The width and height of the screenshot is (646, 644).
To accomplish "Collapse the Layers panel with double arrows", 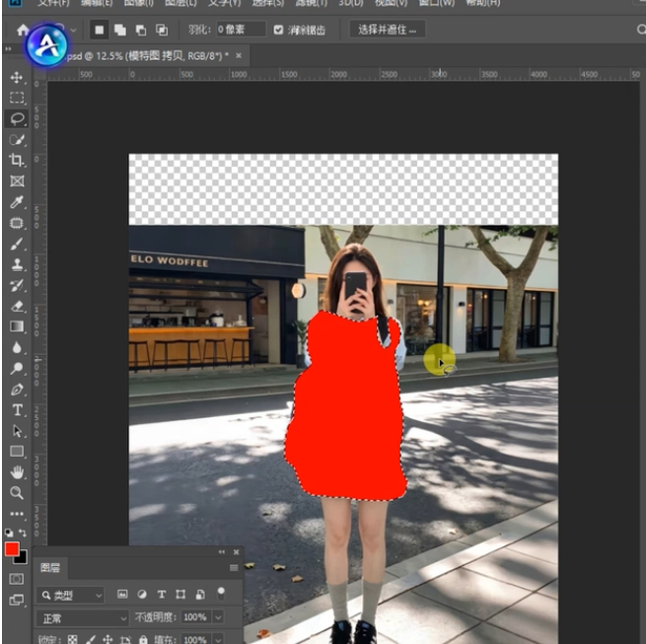I will [222, 551].
